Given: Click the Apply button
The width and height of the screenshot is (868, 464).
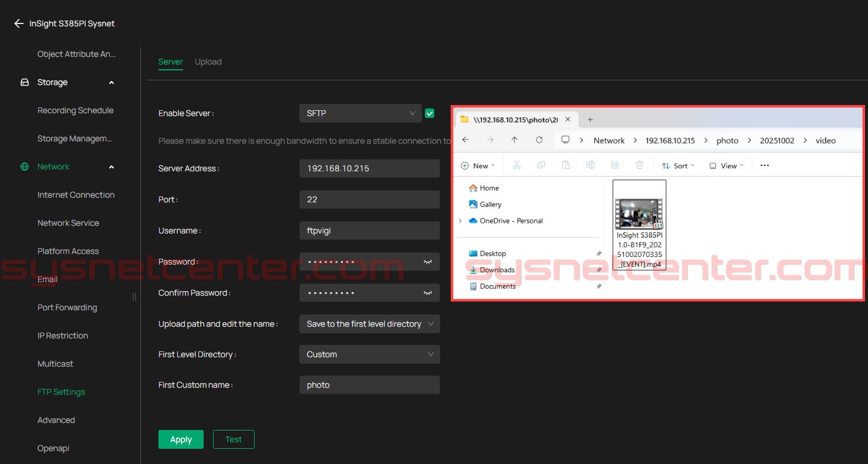Looking at the screenshot, I should tap(181, 439).
